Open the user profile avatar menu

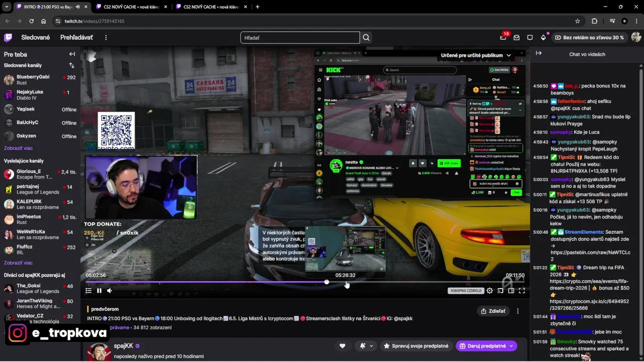point(636,38)
